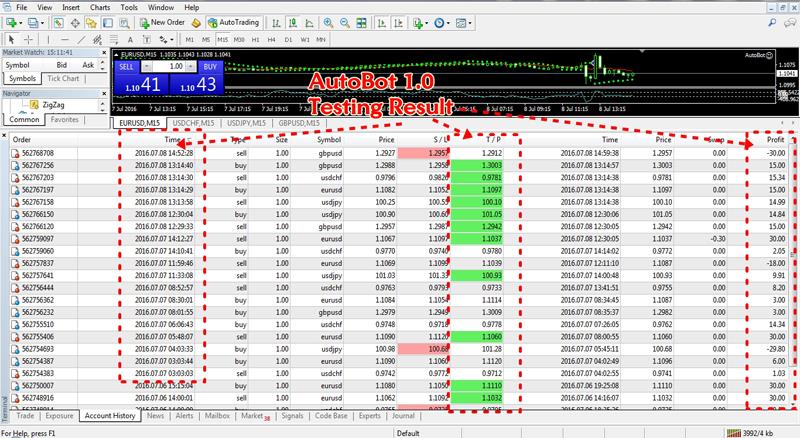The height and width of the screenshot is (438, 800).
Task: Click the New Chart toolbar icon
Action: (x=11, y=23)
